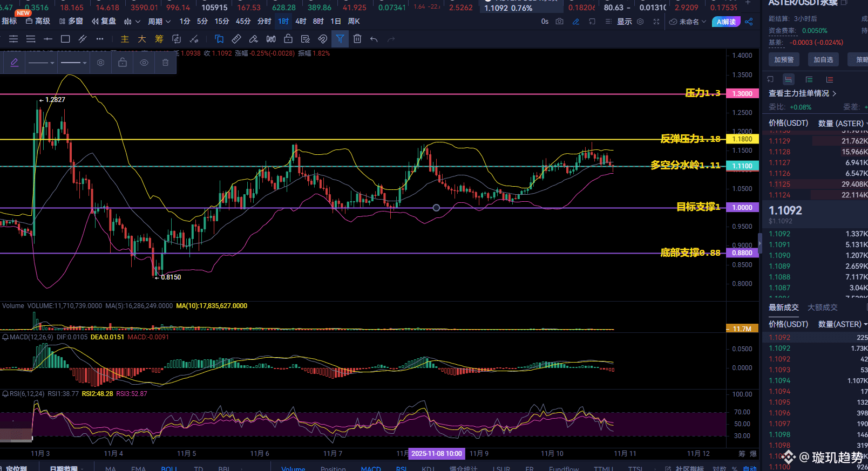
Task: Click the purple line color pen swatch
Action: [15, 63]
